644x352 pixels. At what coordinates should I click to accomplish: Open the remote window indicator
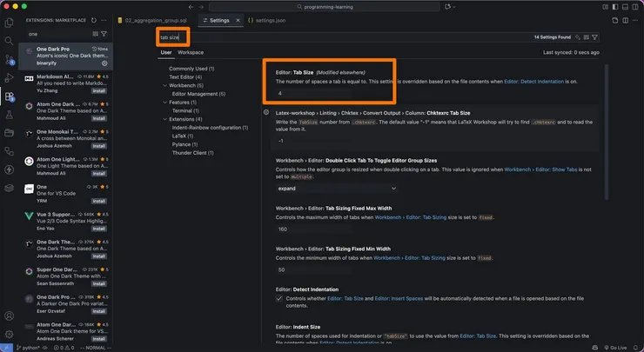pyautogui.click(x=6, y=348)
